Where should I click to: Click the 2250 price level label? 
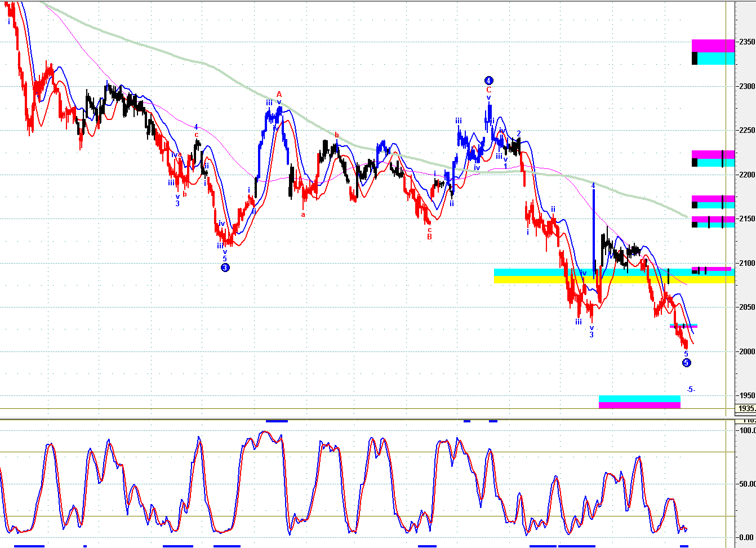748,131
